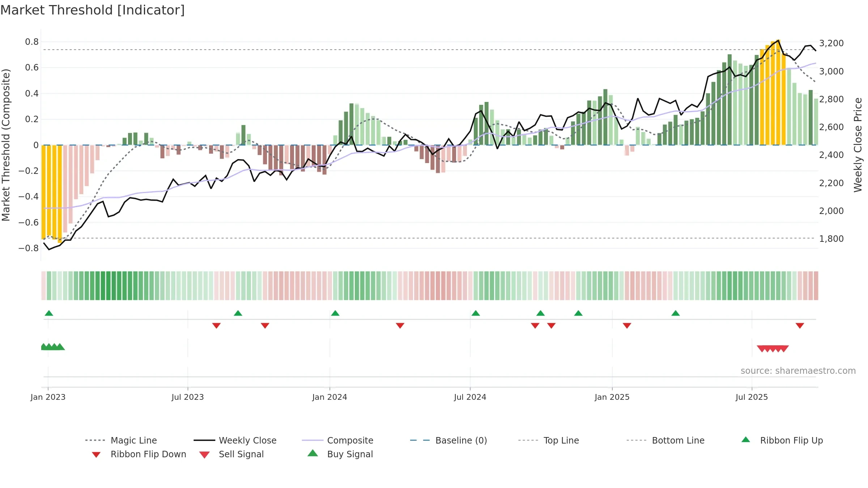Screen dimensions: 868x488
Task: Click the Jul 2025 x-axis label
Action: pyautogui.click(x=752, y=397)
